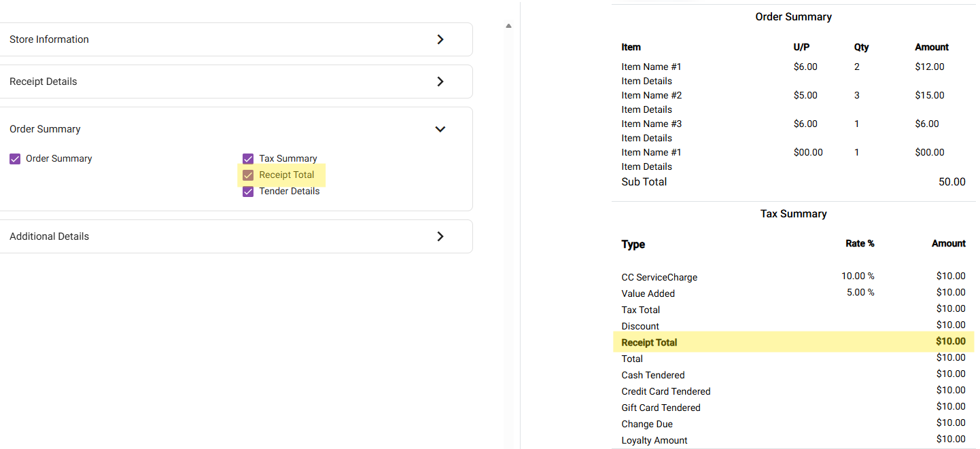980x449 pixels.
Task: Select the Sub Total line in receipt preview
Action: 644,182
